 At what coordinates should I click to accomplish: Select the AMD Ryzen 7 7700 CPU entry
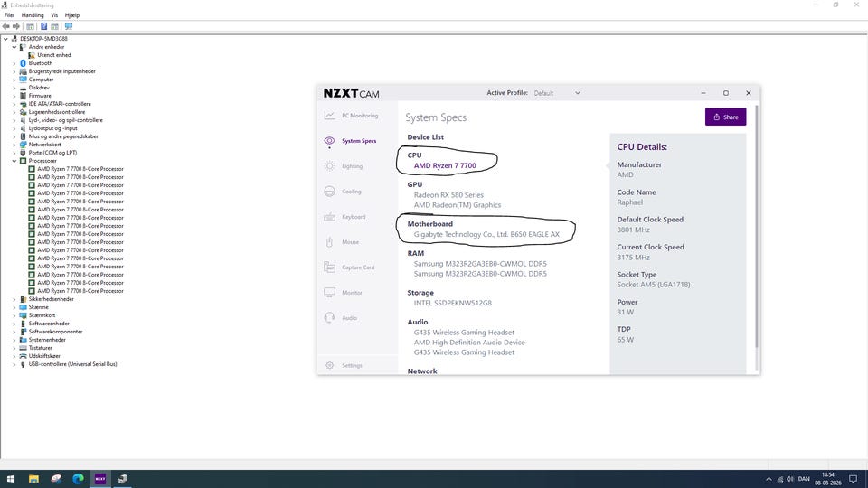click(x=445, y=165)
